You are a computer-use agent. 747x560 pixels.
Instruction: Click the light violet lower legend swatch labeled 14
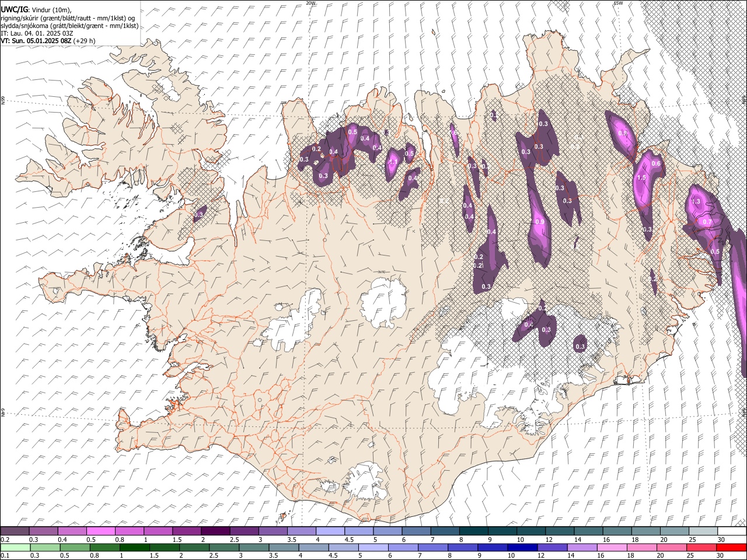pos(582,548)
